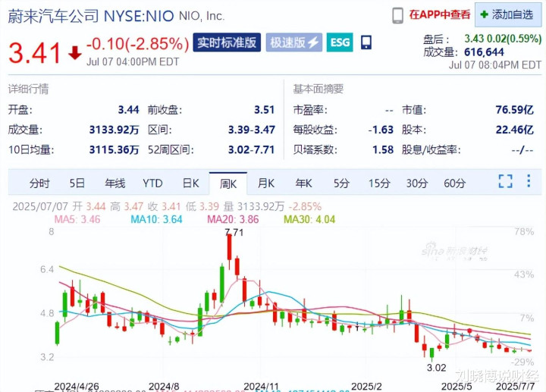The width and height of the screenshot is (546, 392).
Task: Click the 股本 value 22.46亿
Action: tap(515, 130)
